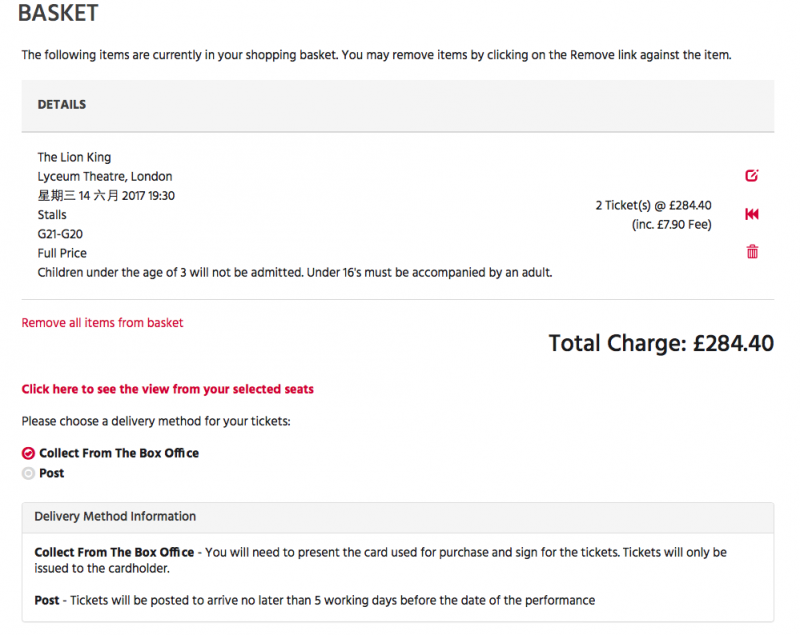Image resolution: width=800 pixels, height=635 pixels.
Task: Click the 2 Ticket(s) @ £284.40 price text
Action: click(x=653, y=206)
